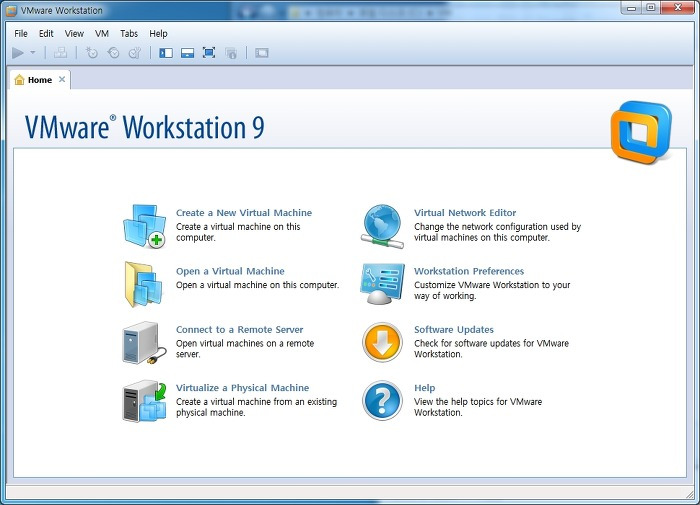The width and height of the screenshot is (700, 505).
Task: Click Virtualize a Physical Machine link
Action: point(242,388)
